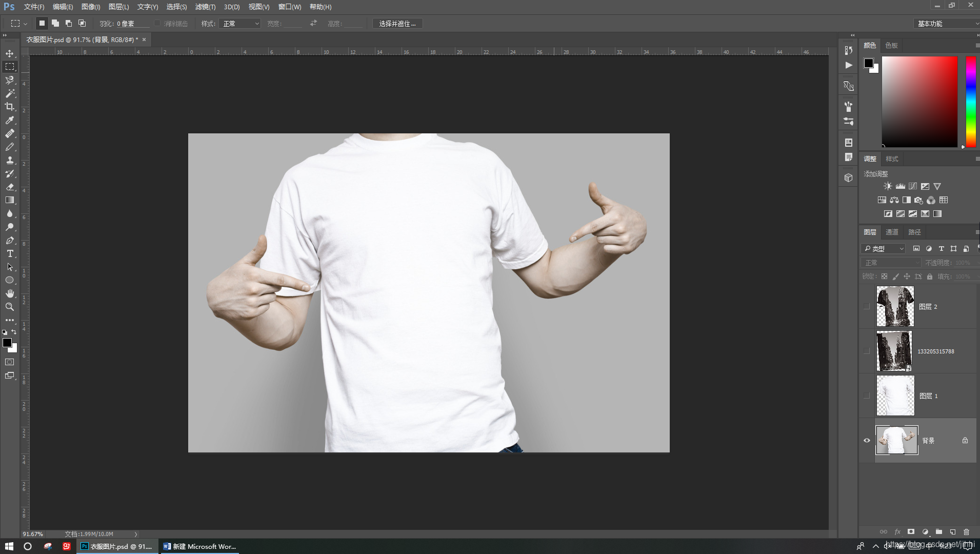Select the Ellipse shape tool
The width and height of the screenshot is (980, 554).
point(10,280)
